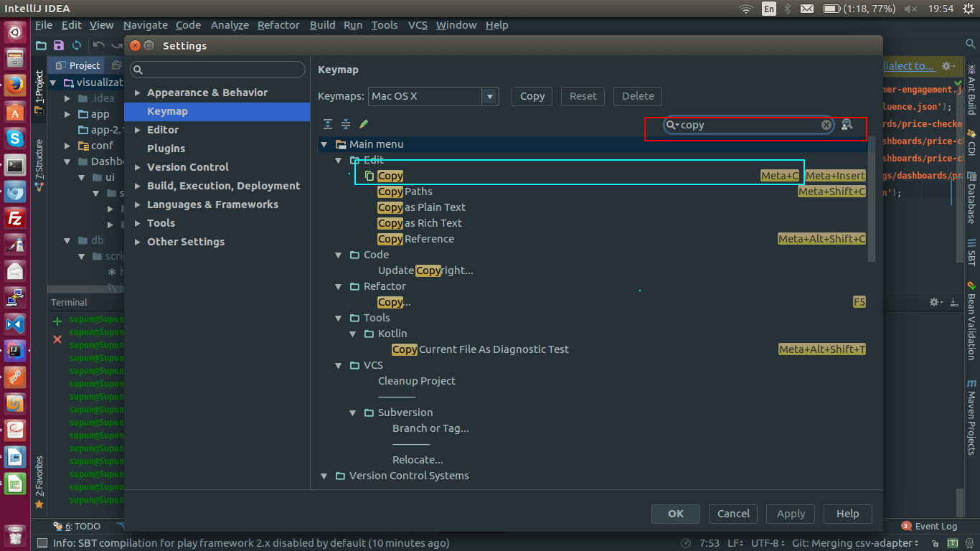Open the Analyze menu
The height and width of the screenshot is (551, 980).
(230, 25)
